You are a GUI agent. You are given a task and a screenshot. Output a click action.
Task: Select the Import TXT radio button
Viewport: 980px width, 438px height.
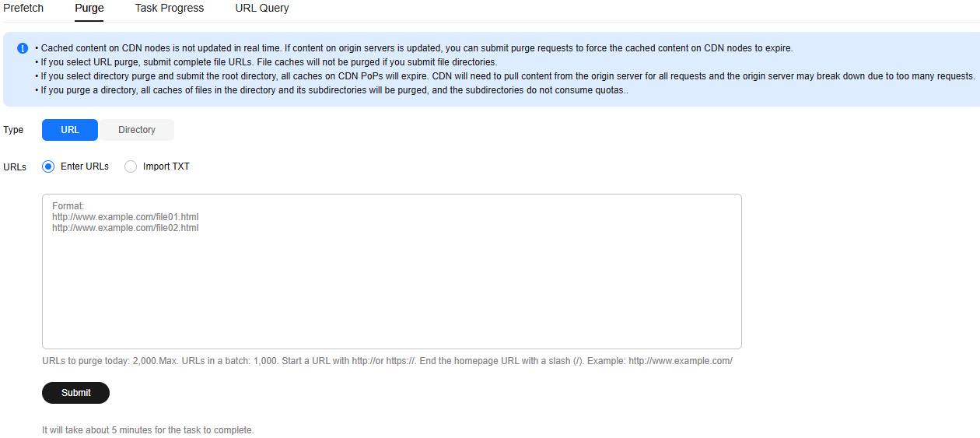131,166
